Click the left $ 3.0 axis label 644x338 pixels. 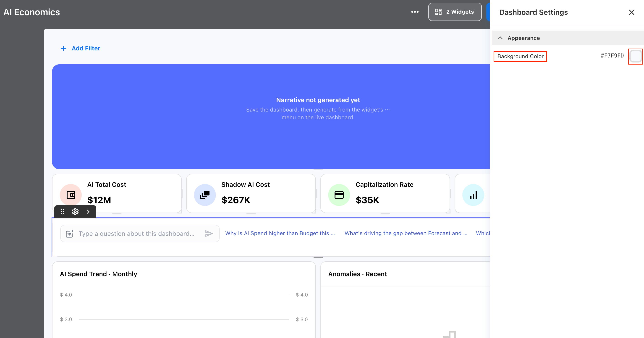pos(66,320)
